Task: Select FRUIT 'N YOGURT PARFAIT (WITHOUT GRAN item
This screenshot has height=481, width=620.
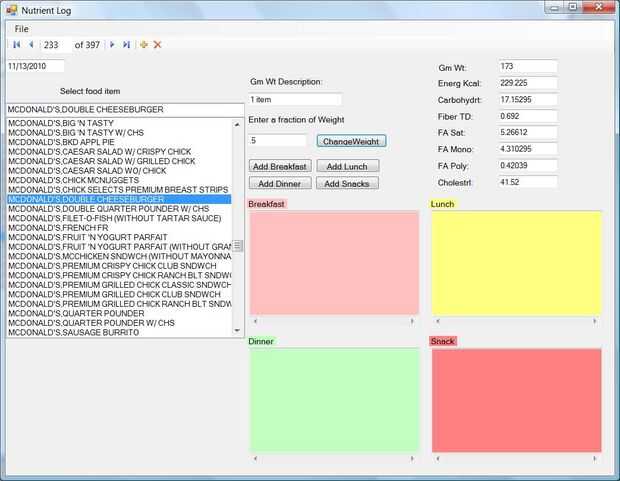Action: [119, 247]
